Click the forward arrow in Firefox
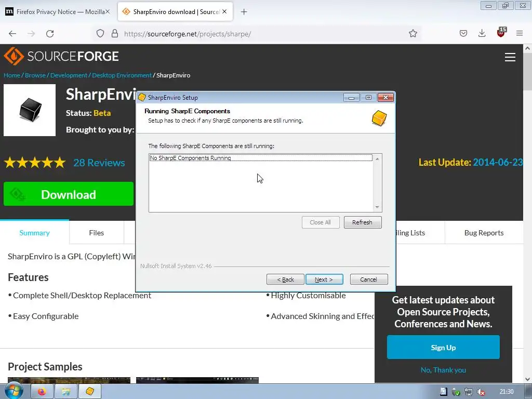Screen dimensions: 532x399 (31, 34)
